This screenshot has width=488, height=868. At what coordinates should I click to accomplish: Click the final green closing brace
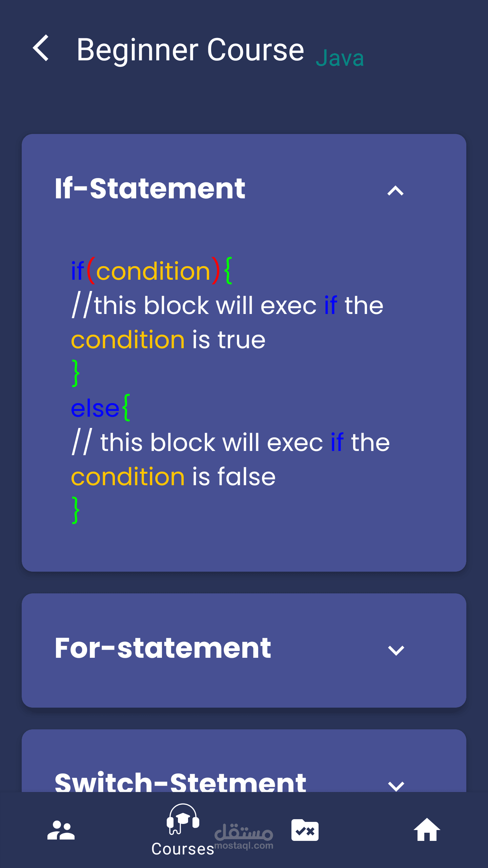(76, 510)
